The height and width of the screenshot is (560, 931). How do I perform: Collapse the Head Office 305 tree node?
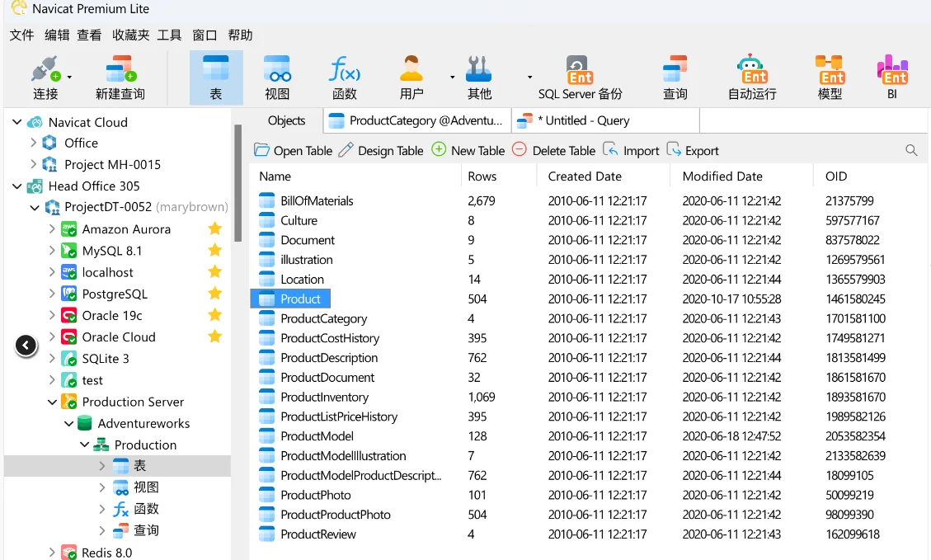click(x=17, y=186)
